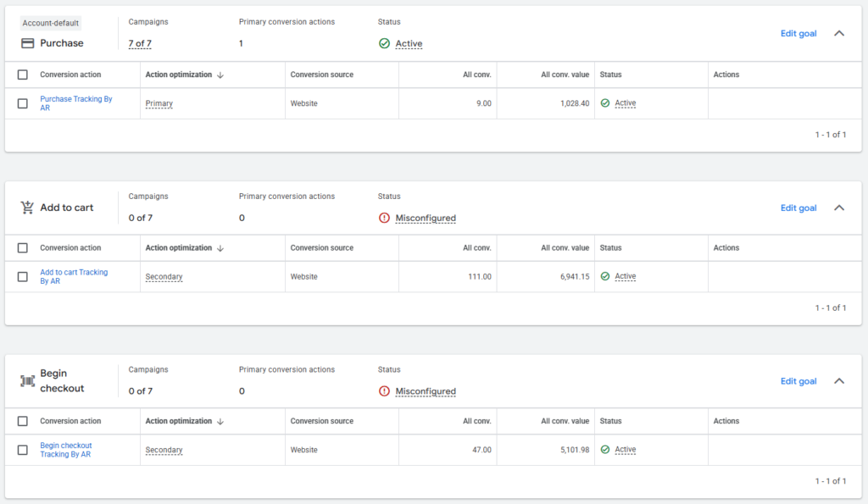Open the Add to cart Tracking By AR action
Screen dimensions: 868x504
[74, 277]
